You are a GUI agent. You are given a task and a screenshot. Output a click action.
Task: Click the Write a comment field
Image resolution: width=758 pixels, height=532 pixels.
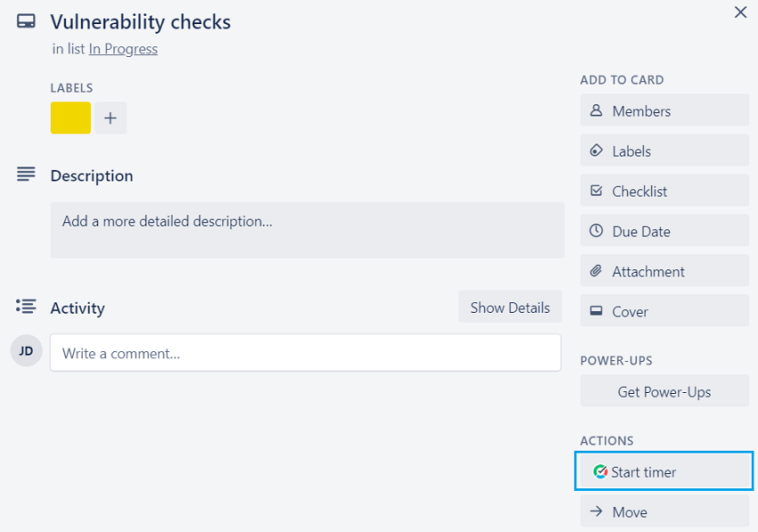click(x=305, y=353)
